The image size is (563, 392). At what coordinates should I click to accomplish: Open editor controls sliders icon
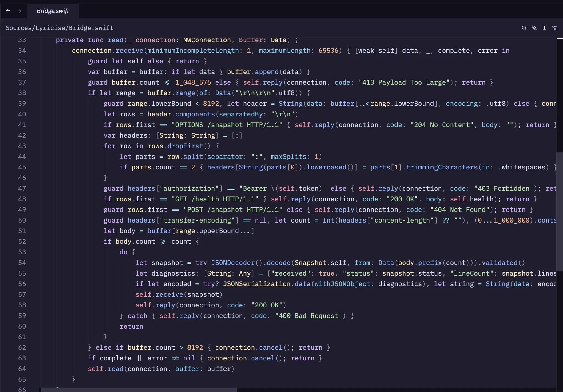click(x=554, y=28)
